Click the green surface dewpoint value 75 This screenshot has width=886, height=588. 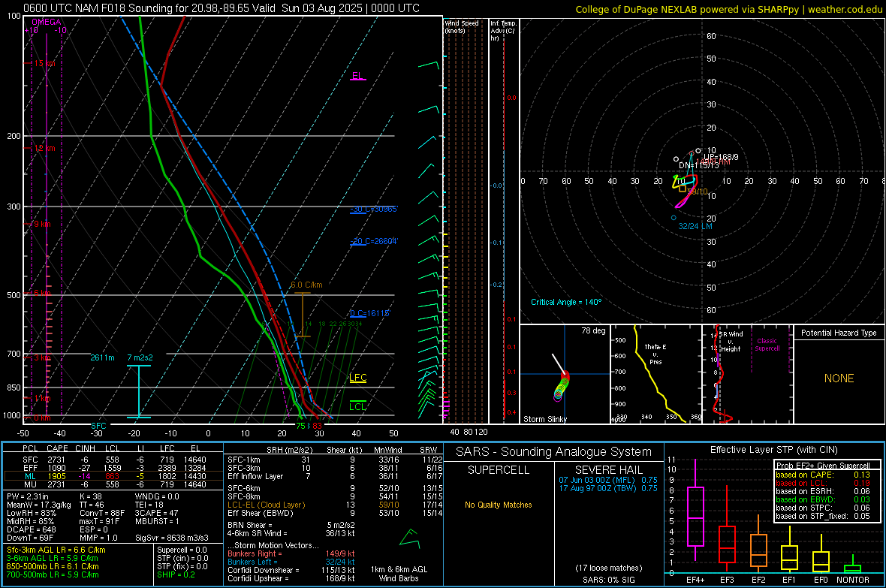click(x=300, y=426)
